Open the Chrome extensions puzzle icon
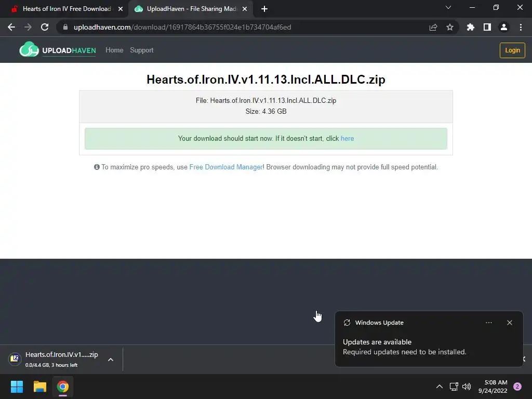 click(x=470, y=27)
